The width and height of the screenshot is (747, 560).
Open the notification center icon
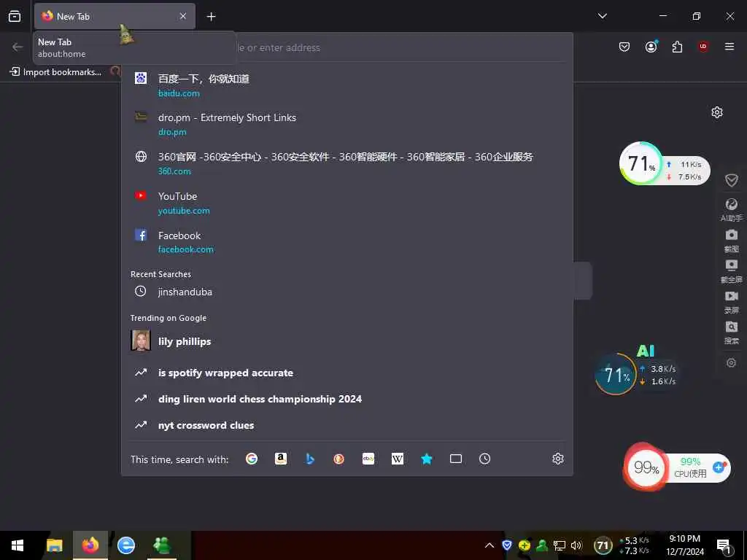724,545
